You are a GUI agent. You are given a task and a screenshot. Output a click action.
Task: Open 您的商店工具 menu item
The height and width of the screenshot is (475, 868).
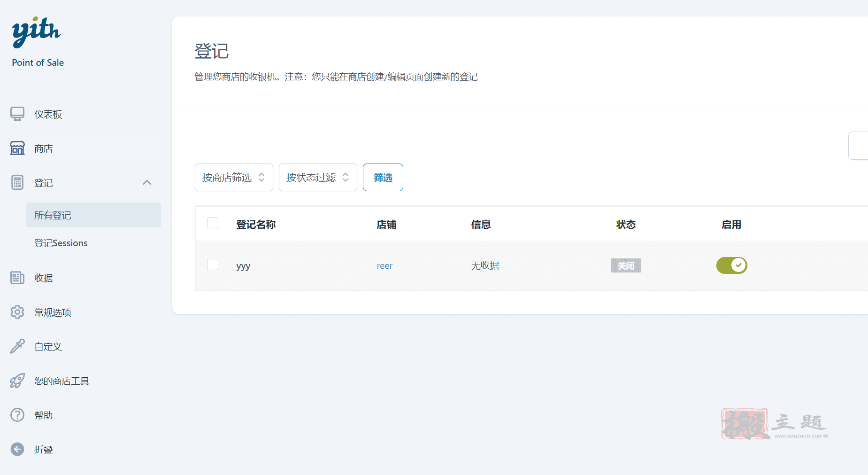click(61, 381)
